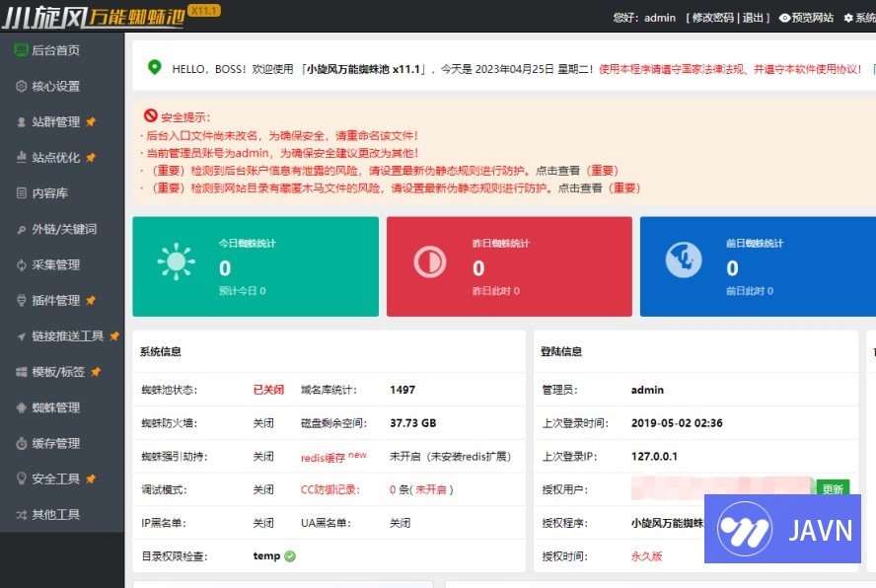Select 安全工具 in the sidebar

(x=56, y=479)
